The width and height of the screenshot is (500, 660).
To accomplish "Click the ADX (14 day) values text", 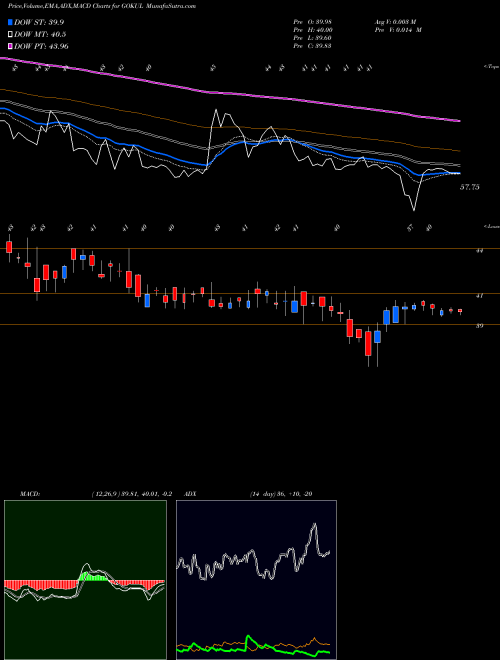I will (281, 494).
